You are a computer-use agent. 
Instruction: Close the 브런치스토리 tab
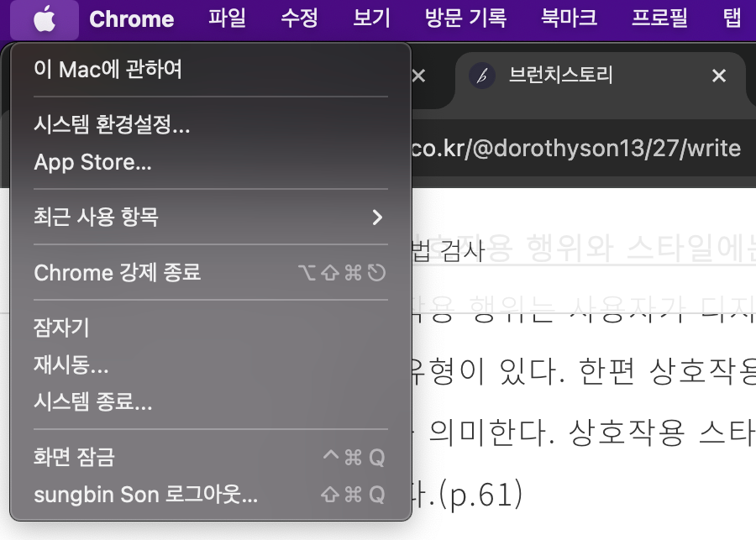click(719, 76)
